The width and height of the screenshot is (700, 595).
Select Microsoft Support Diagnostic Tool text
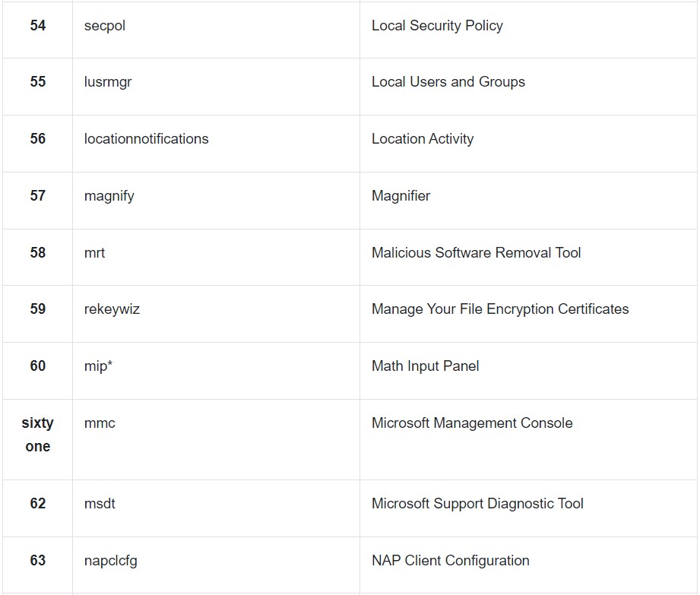[x=477, y=504]
